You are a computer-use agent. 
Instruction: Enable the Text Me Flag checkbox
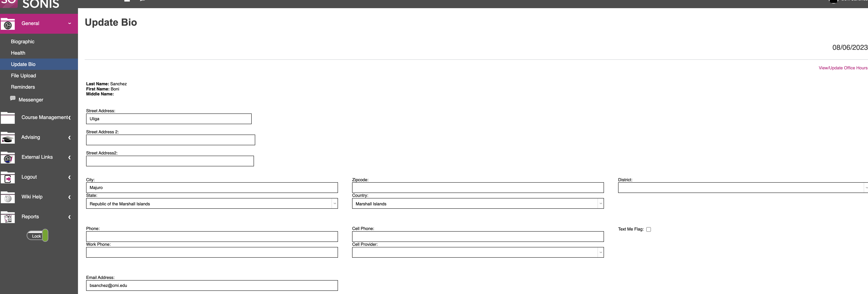tap(648, 229)
